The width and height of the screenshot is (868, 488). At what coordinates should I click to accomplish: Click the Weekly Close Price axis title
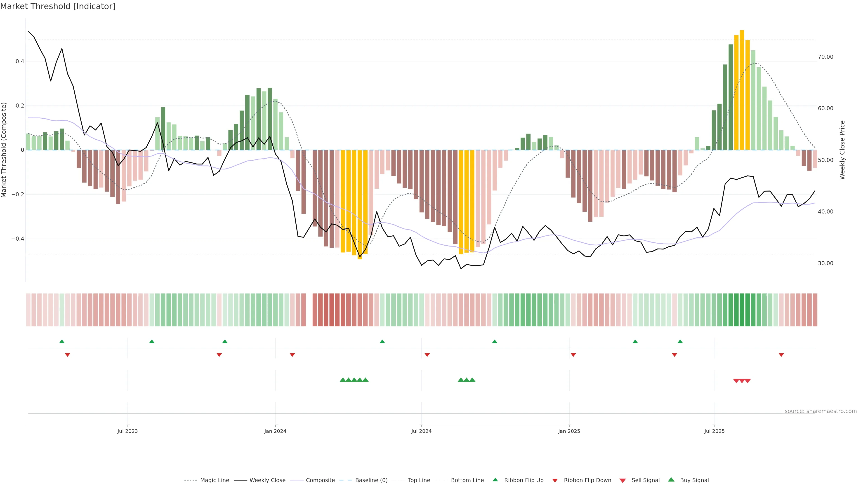click(x=842, y=150)
